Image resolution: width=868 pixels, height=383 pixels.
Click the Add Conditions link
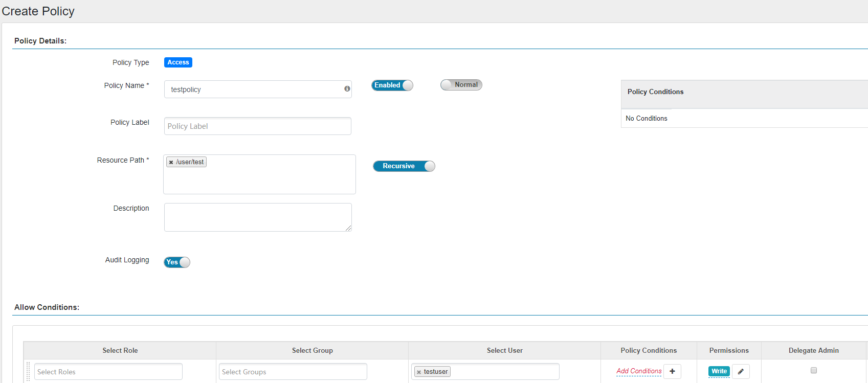pos(639,371)
